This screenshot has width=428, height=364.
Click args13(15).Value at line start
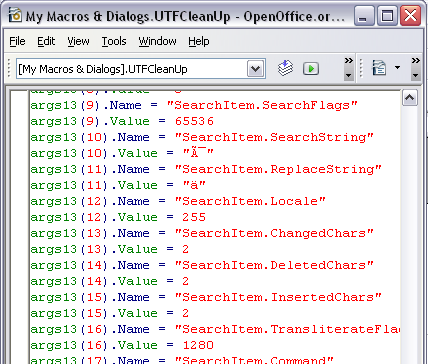(x=94, y=313)
